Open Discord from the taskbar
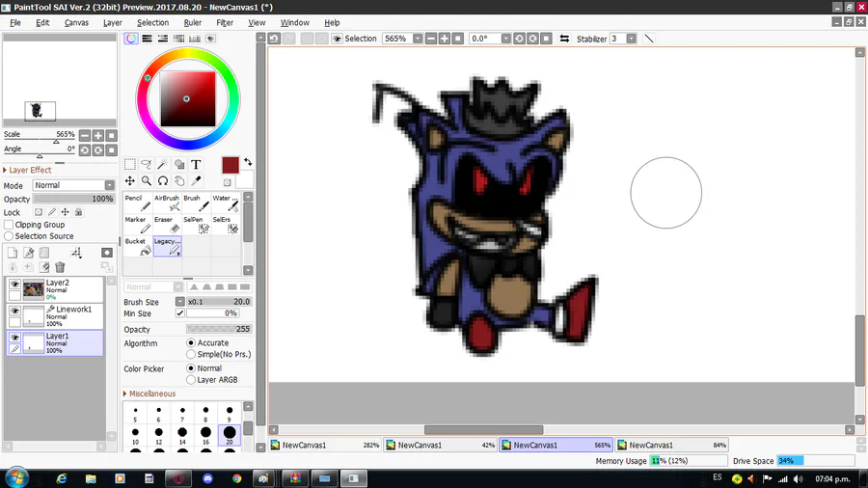 207,478
